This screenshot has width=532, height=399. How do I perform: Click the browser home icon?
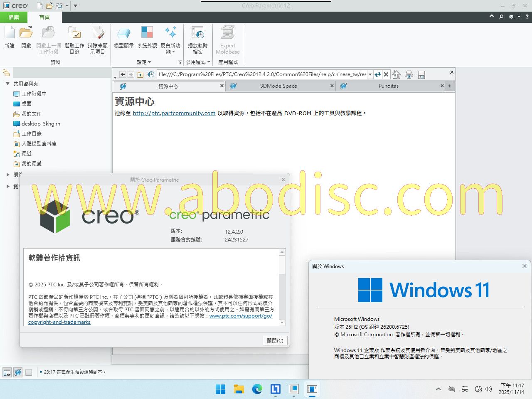point(397,74)
